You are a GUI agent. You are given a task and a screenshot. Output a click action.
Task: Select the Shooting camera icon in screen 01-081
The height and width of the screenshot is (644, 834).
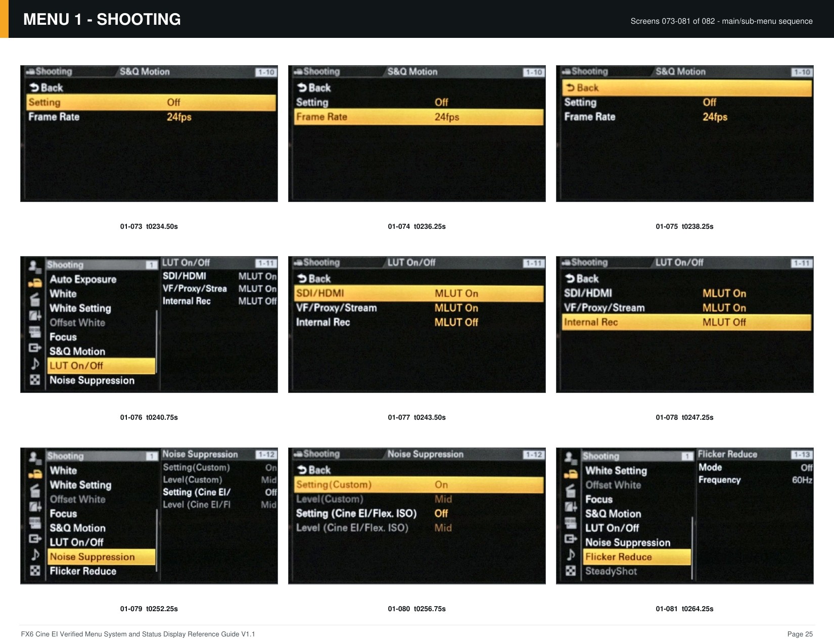point(570,474)
